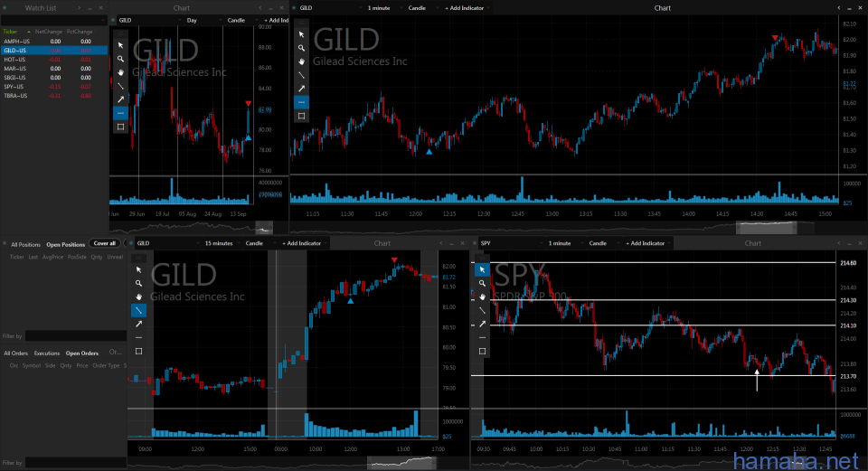Select horizontal line tool in GILD 1 minute chart
Screen dimensions: 868x471
click(301, 102)
